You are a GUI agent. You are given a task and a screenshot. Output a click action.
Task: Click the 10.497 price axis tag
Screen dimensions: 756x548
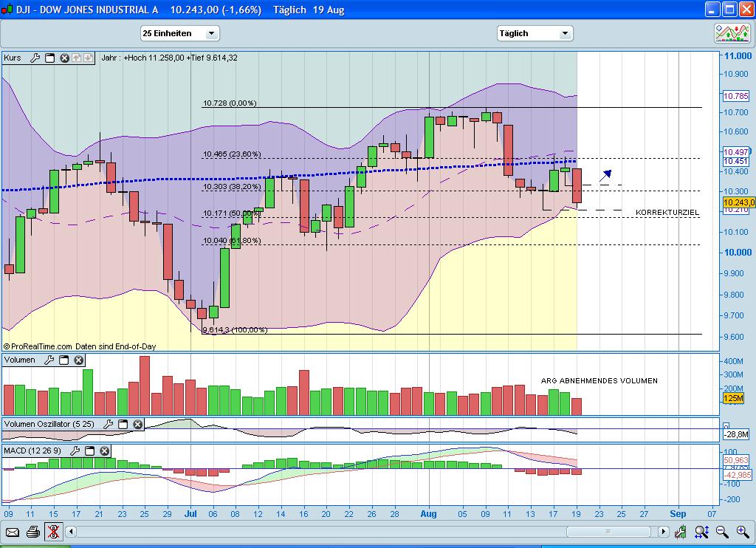[736, 152]
